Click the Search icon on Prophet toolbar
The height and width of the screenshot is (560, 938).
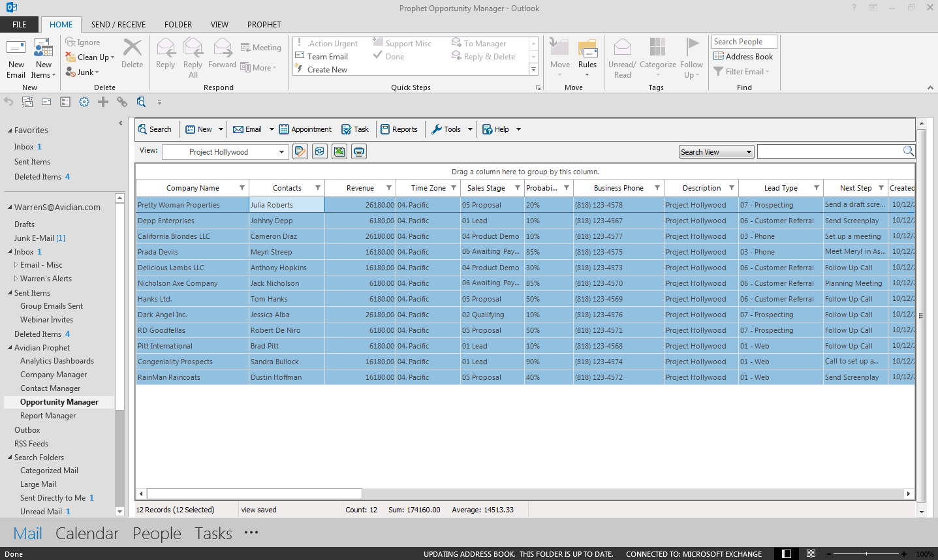[x=155, y=129]
